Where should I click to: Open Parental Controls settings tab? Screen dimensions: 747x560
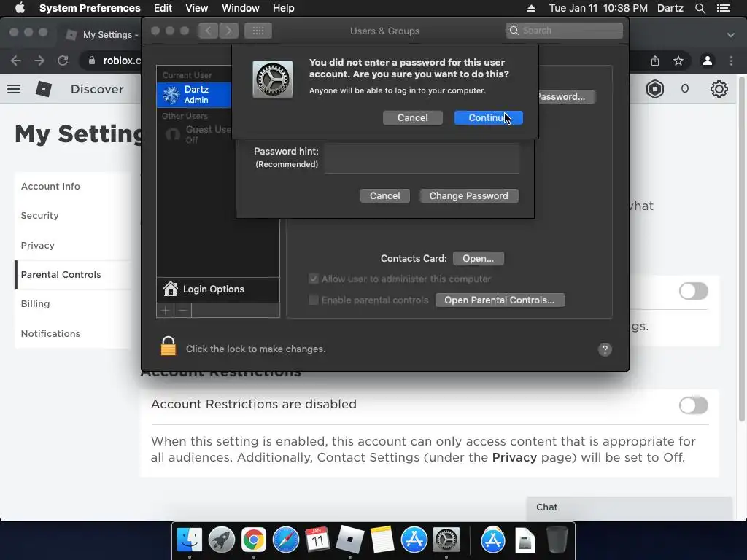[73, 275]
